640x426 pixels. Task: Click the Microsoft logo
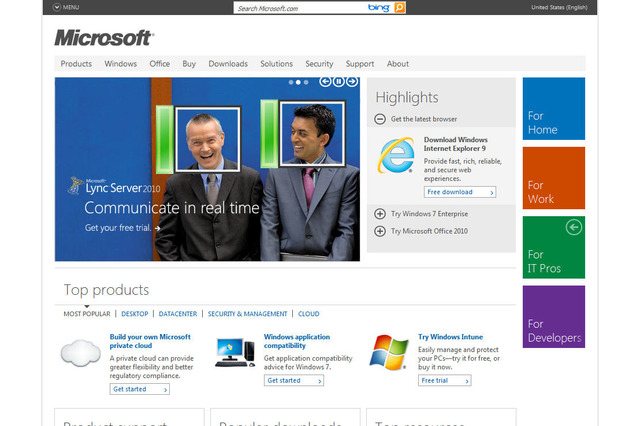(x=104, y=38)
